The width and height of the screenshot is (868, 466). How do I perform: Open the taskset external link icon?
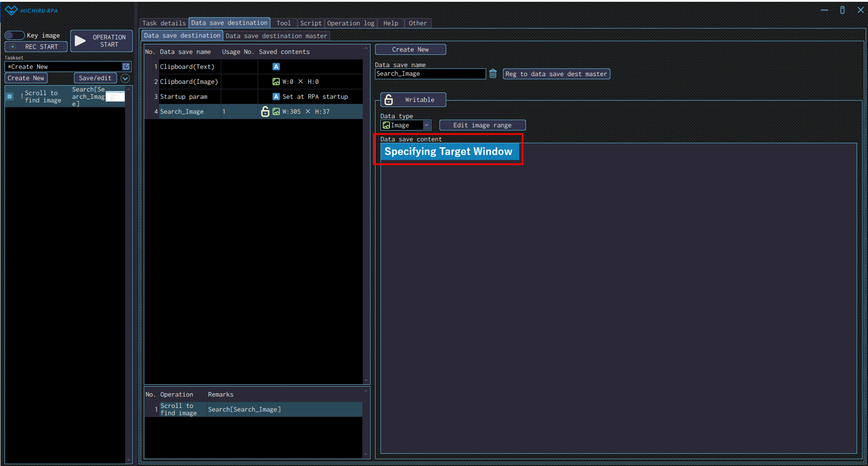126,67
